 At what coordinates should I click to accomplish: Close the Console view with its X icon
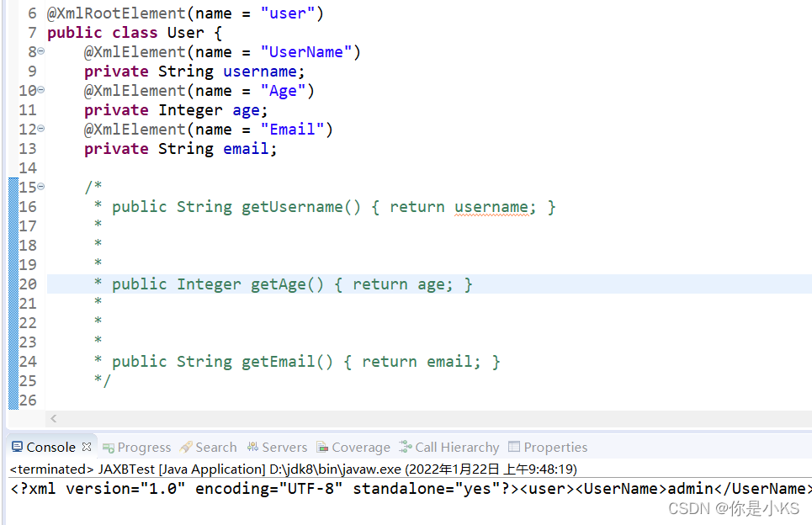(x=87, y=446)
